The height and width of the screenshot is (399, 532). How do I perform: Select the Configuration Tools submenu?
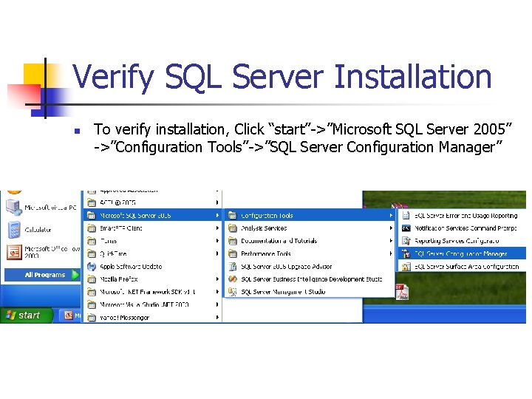coord(310,215)
